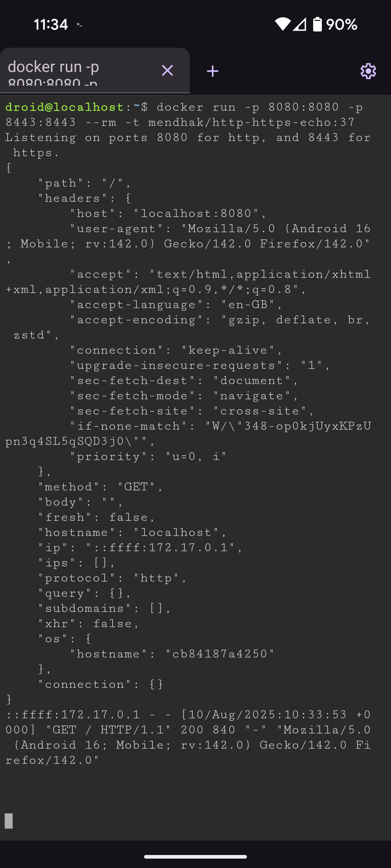This screenshot has height=868, width=391.
Task: Open terminal settings via gear icon
Action: click(x=368, y=71)
